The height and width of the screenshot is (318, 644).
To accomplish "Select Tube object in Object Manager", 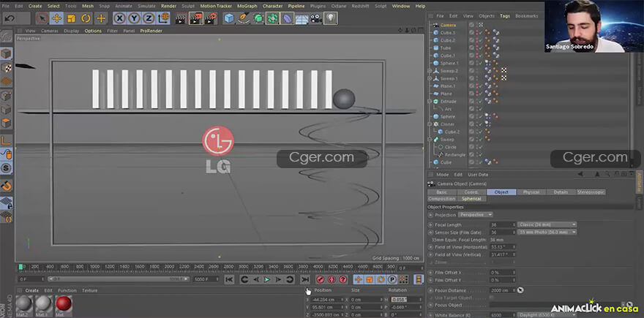I will (x=445, y=48).
